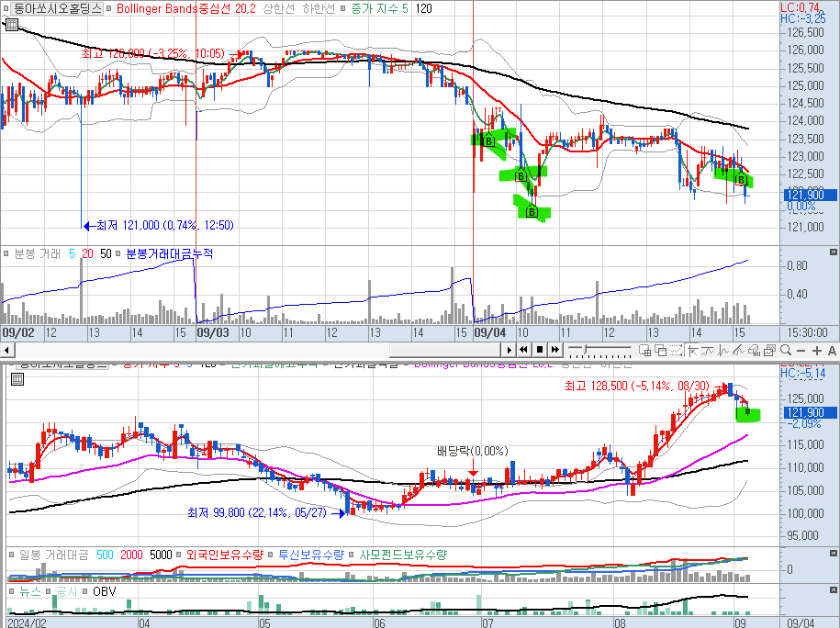This screenshot has width=840, height=628.
Task: Toggle checkbox before 동아쏘시오홀딩스 label
Action: pos(6,8)
